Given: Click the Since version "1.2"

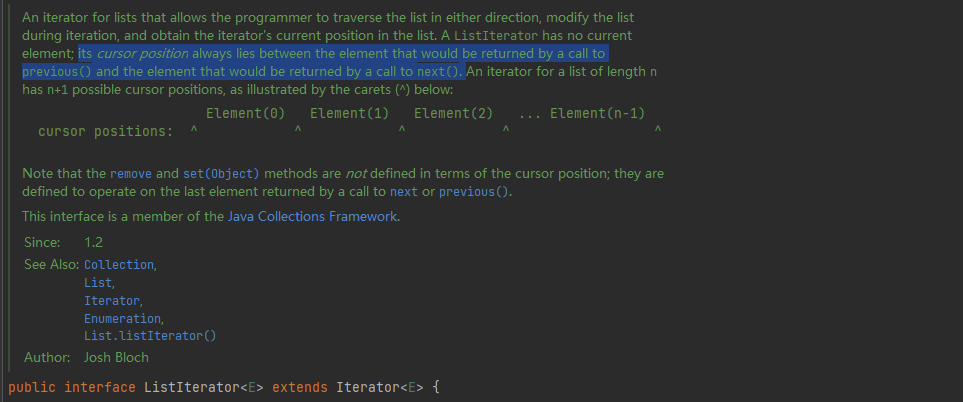Looking at the screenshot, I should click(x=94, y=242).
